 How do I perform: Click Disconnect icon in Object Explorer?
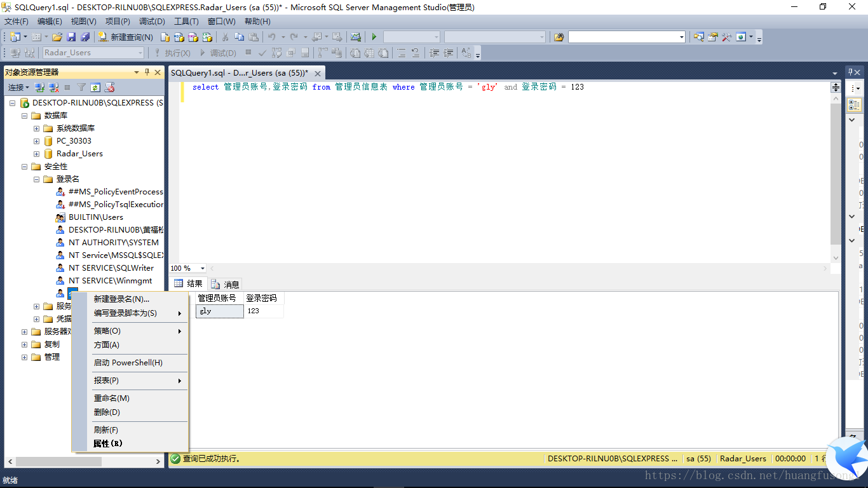(53, 87)
